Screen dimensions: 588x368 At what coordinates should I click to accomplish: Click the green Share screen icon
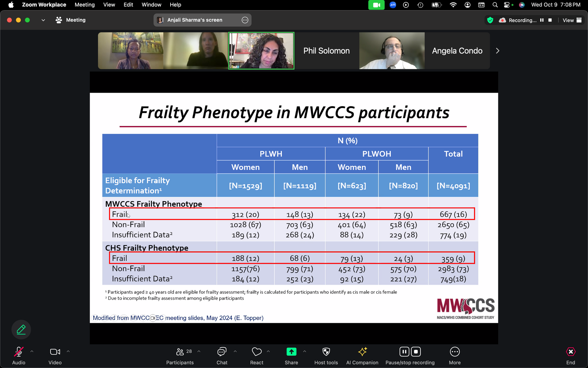[291, 352]
